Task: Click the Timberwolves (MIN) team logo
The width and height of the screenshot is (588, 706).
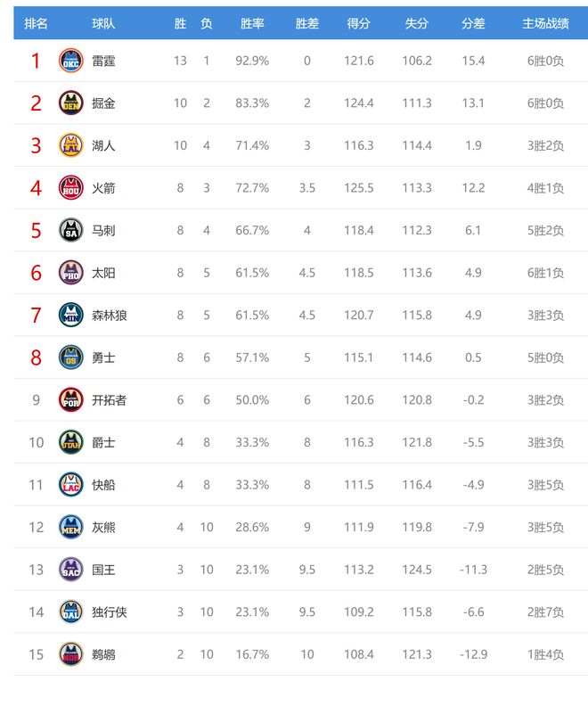Action: (x=71, y=315)
